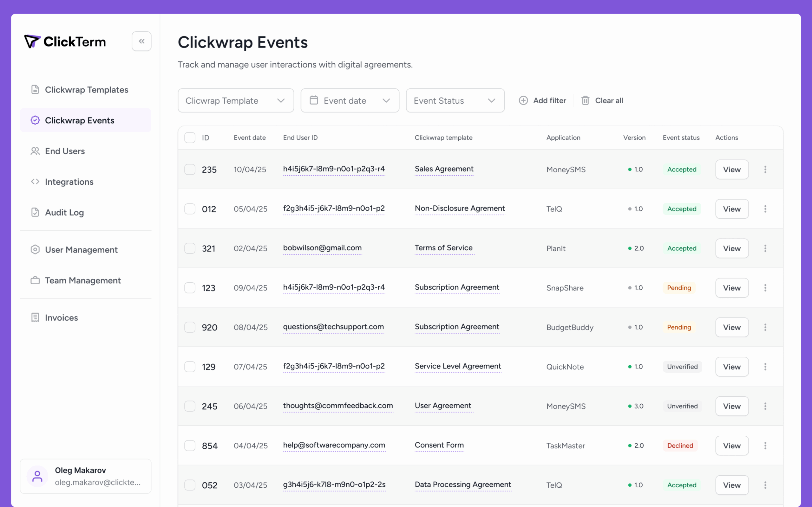Image resolution: width=812 pixels, height=507 pixels.
Task: Open the Terms of Service template link
Action: 443,248
